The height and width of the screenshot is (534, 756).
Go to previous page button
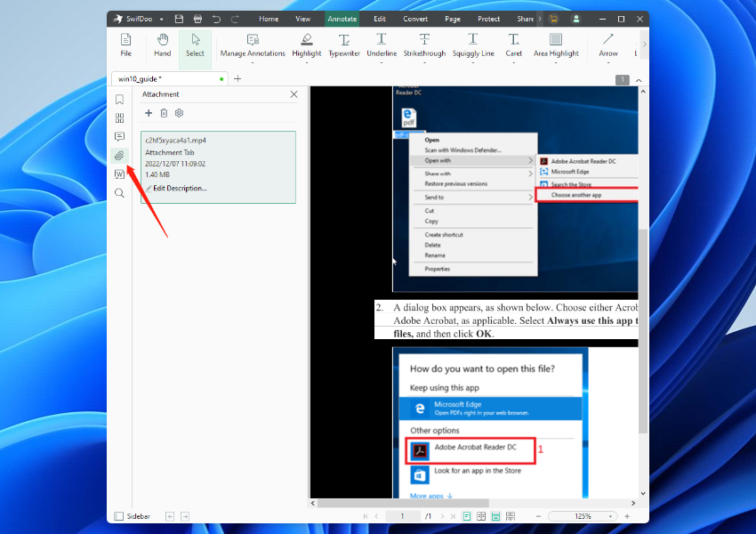pyautogui.click(x=376, y=516)
